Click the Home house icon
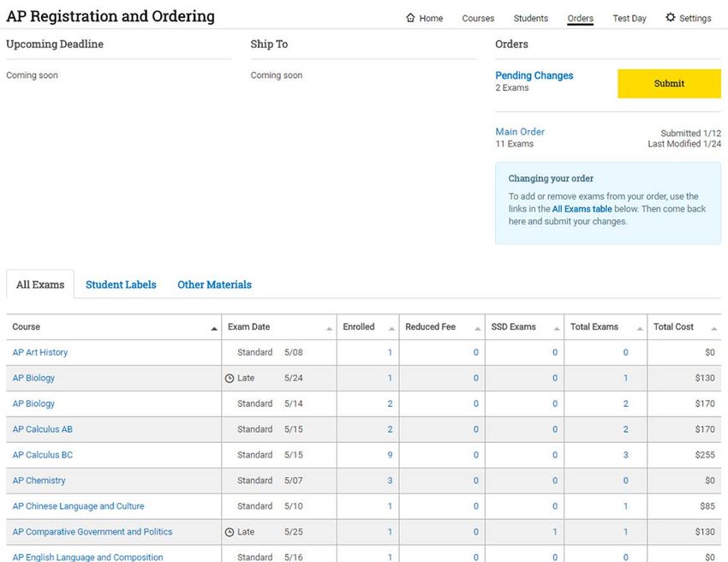This screenshot has height=562, width=728. click(x=410, y=18)
